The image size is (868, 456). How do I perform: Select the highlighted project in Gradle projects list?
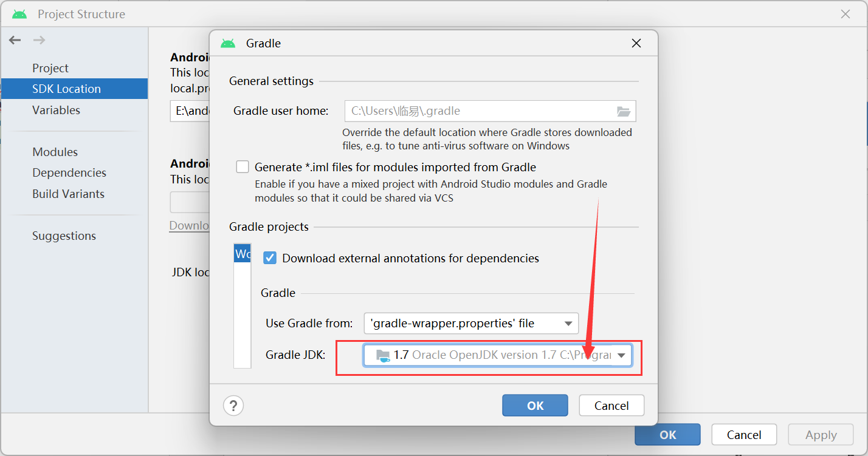click(243, 254)
